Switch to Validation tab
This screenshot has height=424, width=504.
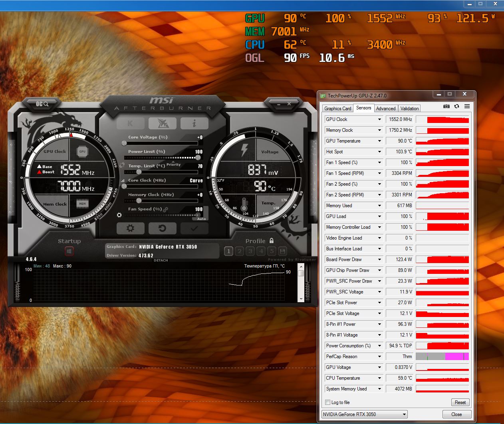click(410, 109)
